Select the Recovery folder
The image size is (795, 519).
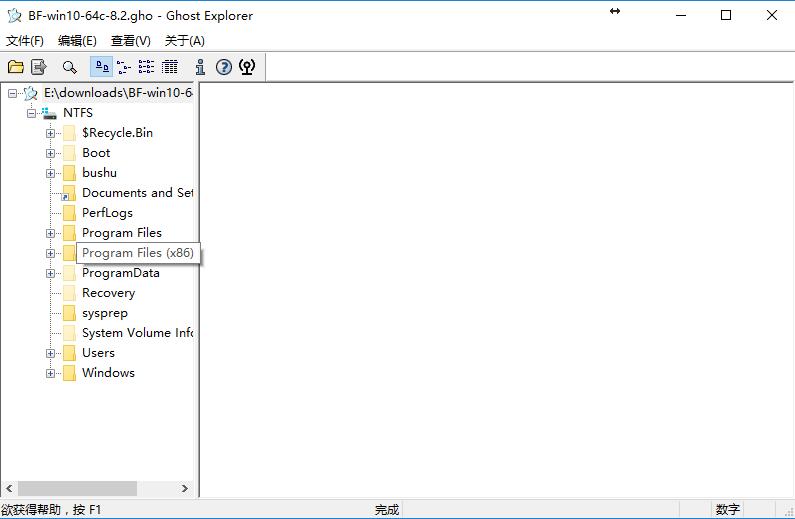pos(109,293)
